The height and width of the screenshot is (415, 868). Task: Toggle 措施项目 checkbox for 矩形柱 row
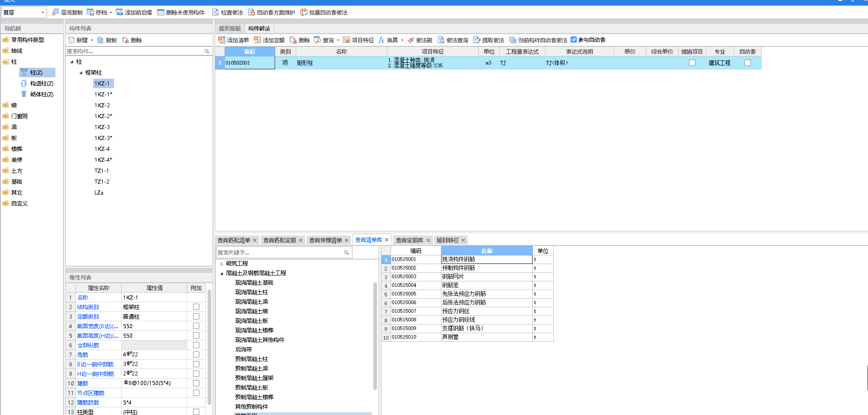click(x=692, y=63)
